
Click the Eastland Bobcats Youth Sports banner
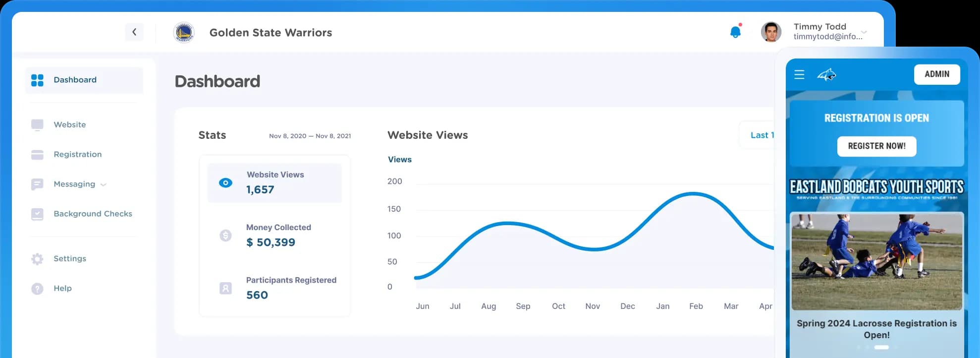tap(876, 189)
